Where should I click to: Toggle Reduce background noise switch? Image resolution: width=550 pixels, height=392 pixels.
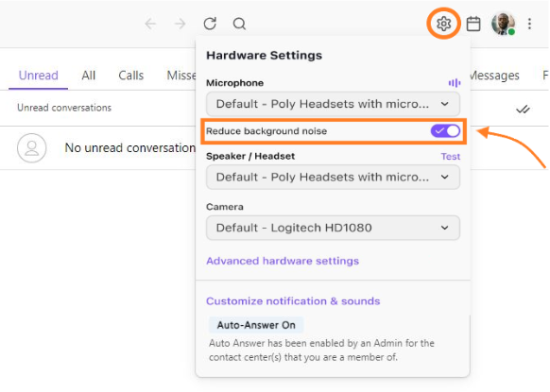point(445,130)
